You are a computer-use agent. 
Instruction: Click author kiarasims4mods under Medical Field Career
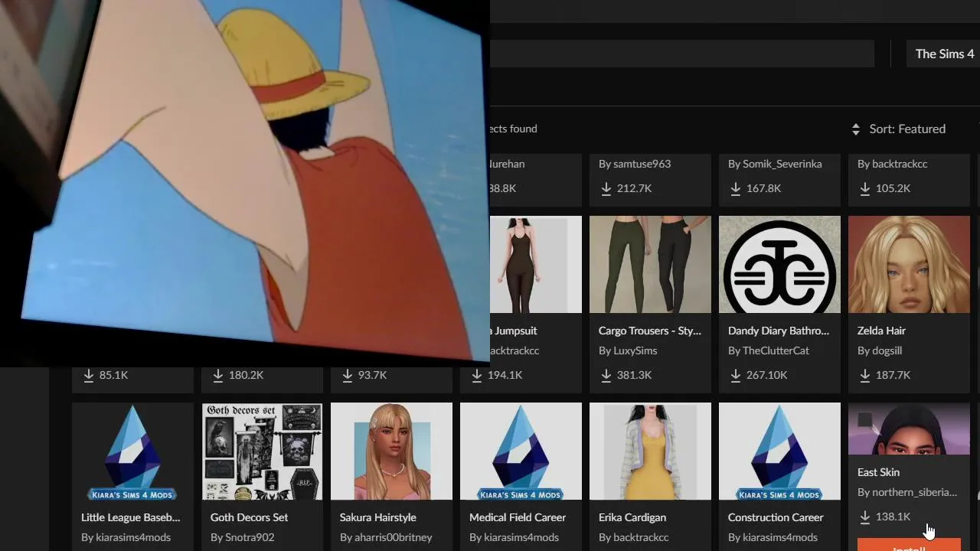tap(521, 537)
